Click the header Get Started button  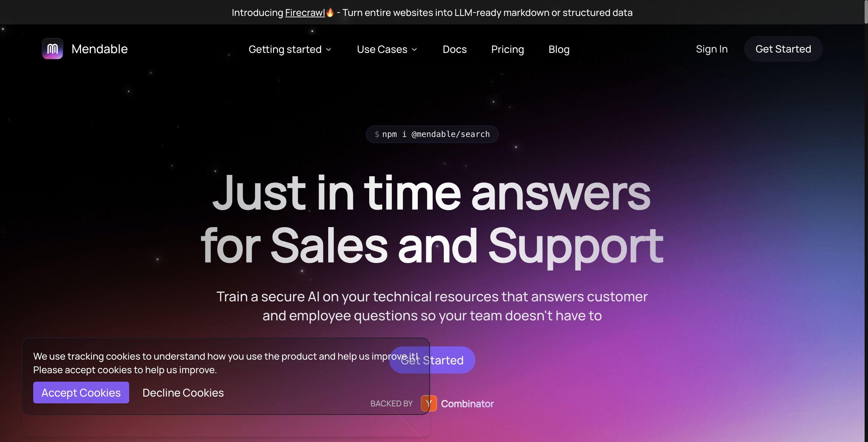[x=783, y=49]
